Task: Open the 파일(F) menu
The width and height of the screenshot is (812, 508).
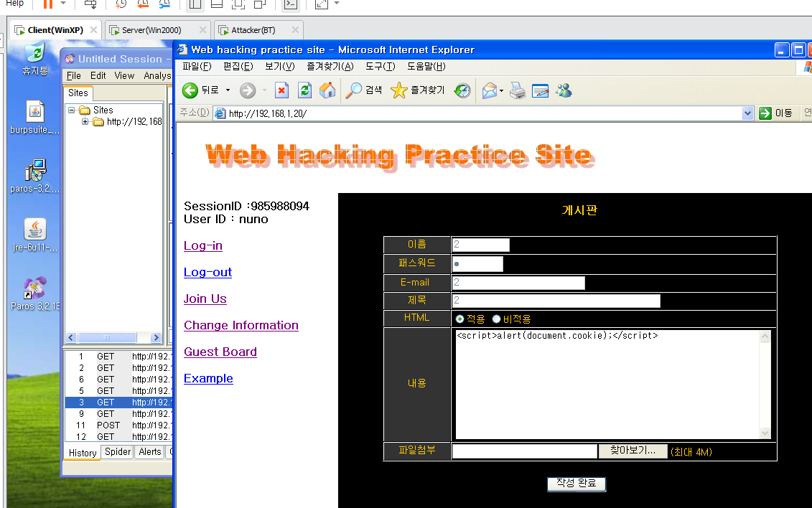Action: click(x=197, y=67)
